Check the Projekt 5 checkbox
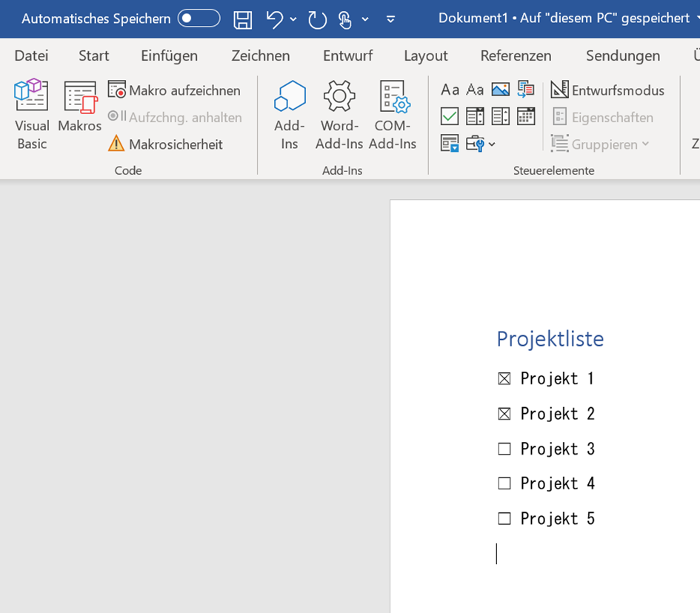The height and width of the screenshot is (613, 700). [x=504, y=518]
